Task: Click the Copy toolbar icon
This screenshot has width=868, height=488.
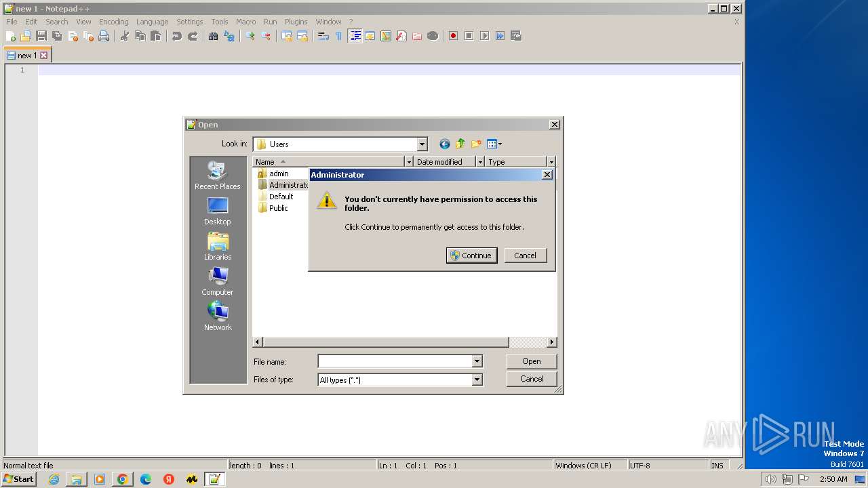Action: (x=140, y=36)
